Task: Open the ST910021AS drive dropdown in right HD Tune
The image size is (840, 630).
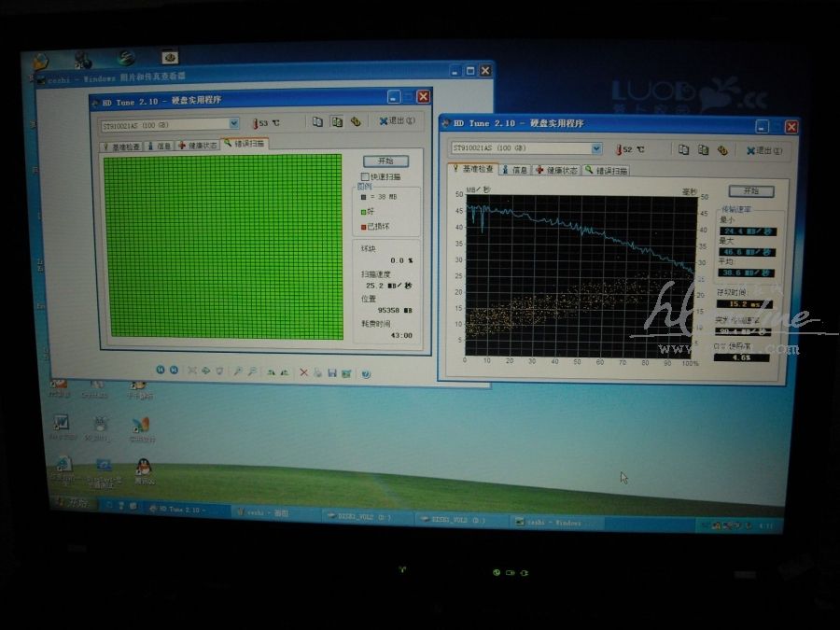Action: 596,148
